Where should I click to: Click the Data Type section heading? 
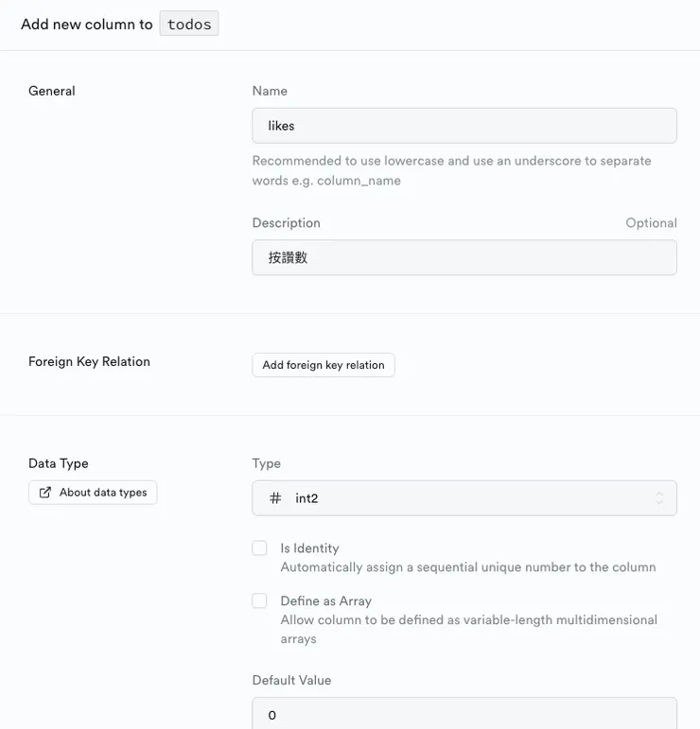pyautogui.click(x=59, y=463)
